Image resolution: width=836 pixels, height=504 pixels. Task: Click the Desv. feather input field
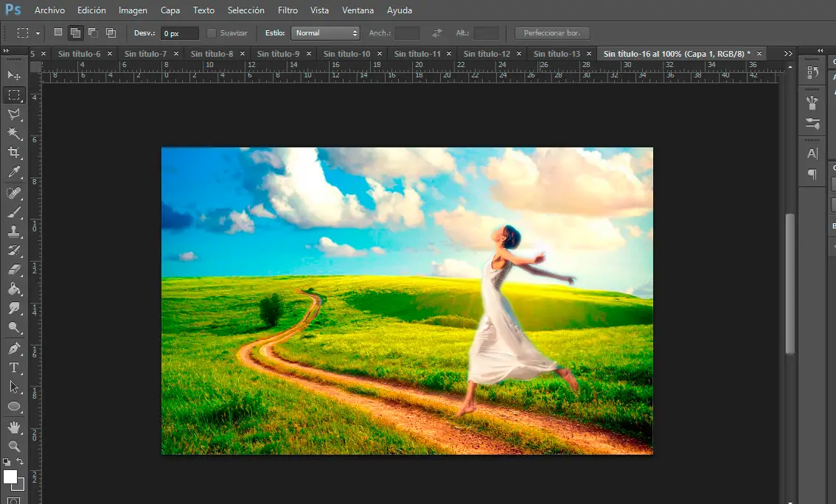coord(180,33)
